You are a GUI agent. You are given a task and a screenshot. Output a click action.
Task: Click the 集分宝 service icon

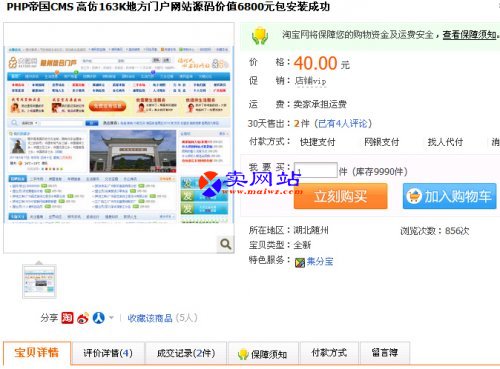(x=300, y=263)
